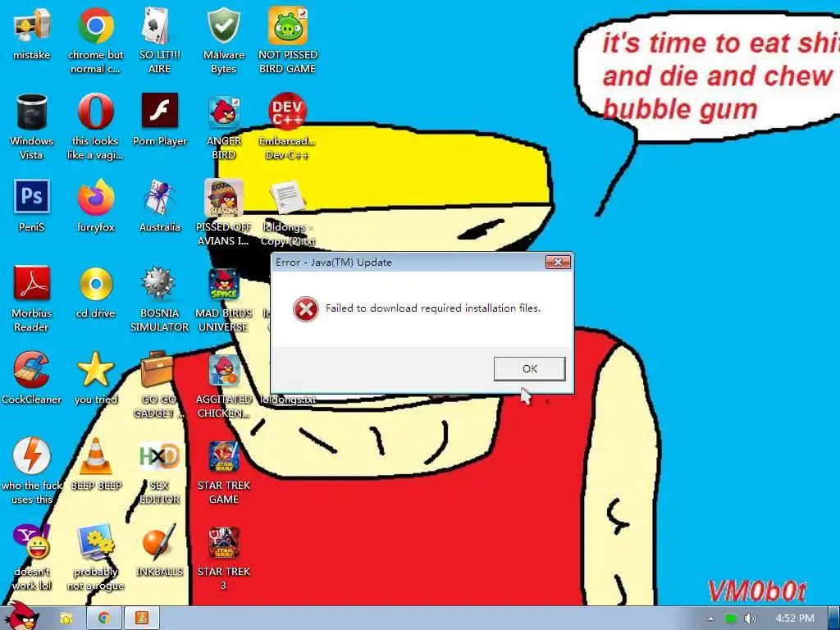Open the 'loldongs.txt' file label
The height and width of the screenshot is (630, 840).
pos(288,399)
